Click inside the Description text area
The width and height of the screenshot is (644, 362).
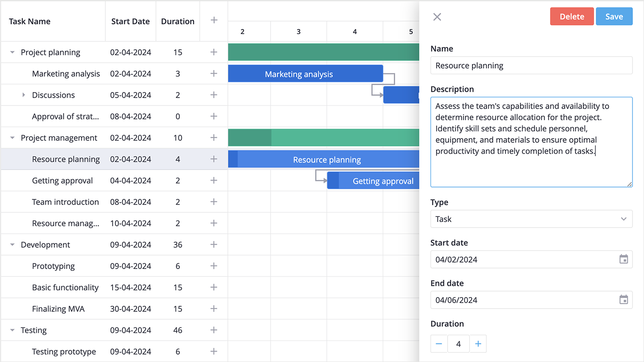[x=531, y=142]
